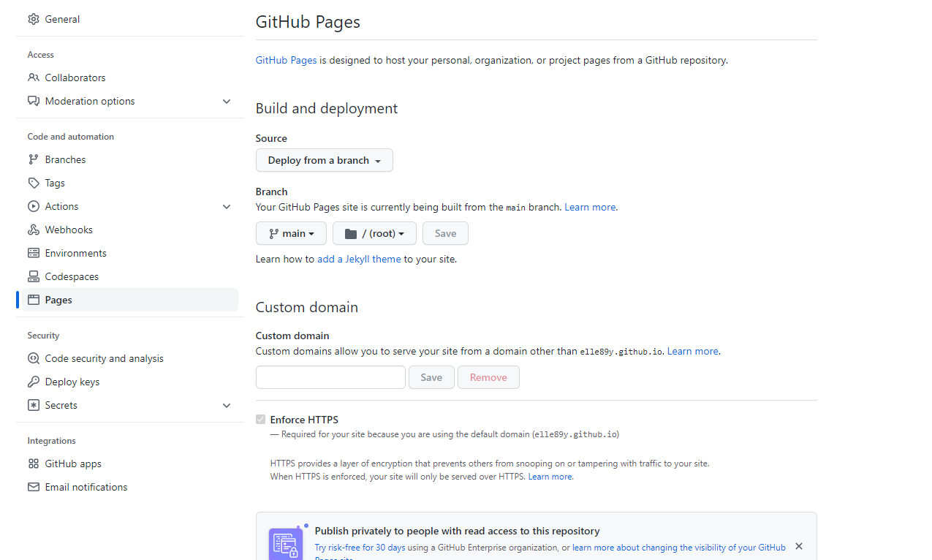Screen dimensions: 932x560
Task: Open Webhooks settings
Action: pyautogui.click(x=130, y=230)
